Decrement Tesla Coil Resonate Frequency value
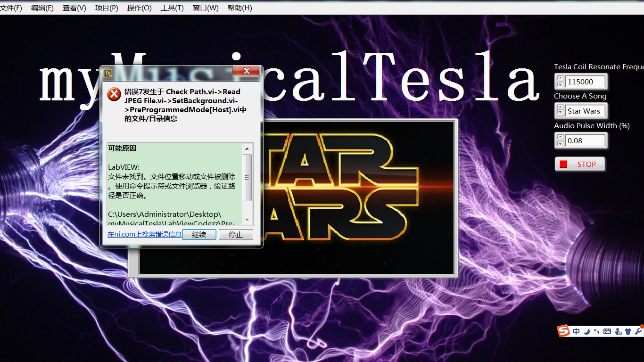644x362 pixels. pyautogui.click(x=560, y=85)
